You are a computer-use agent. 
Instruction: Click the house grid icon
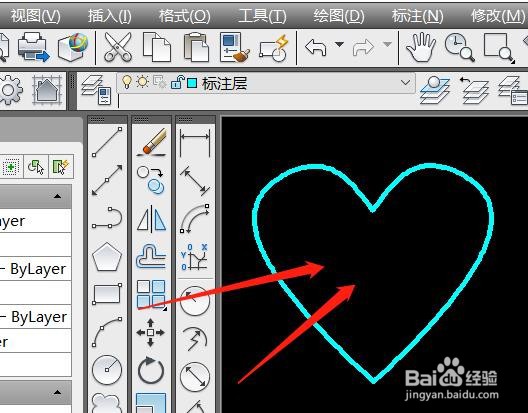pyautogui.click(x=47, y=90)
